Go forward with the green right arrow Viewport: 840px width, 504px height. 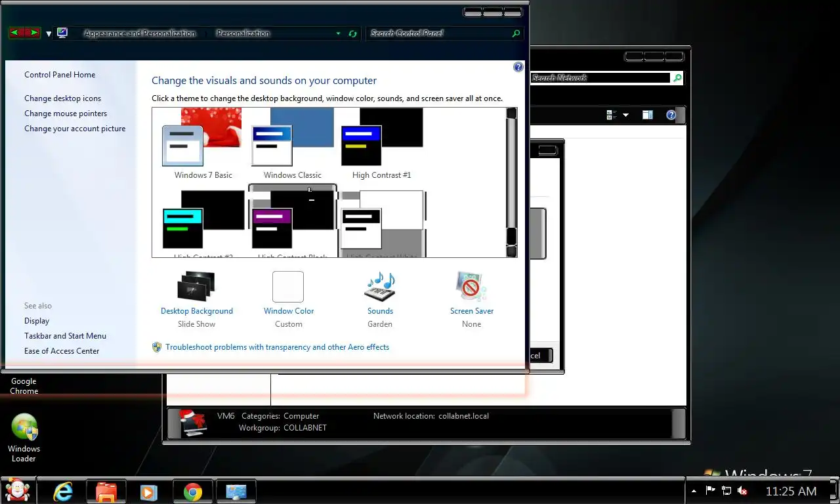click(33, 33)
